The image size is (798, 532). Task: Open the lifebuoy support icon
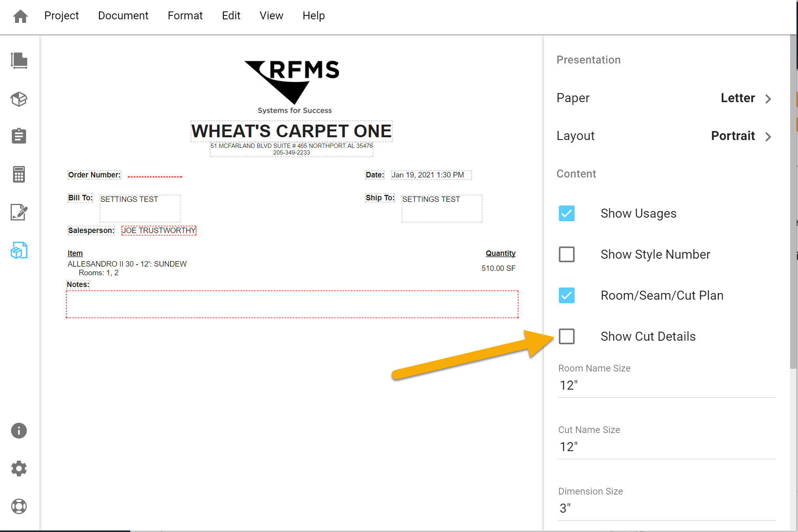(19, 506)
